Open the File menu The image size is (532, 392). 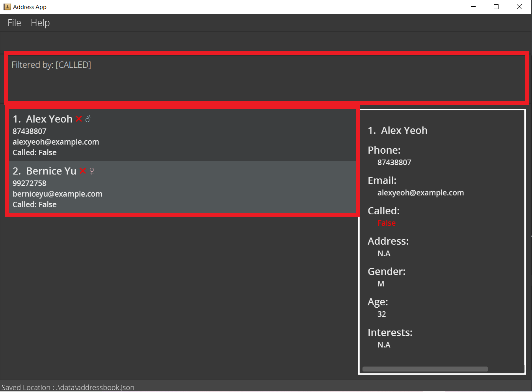click(x=14, y=23)
